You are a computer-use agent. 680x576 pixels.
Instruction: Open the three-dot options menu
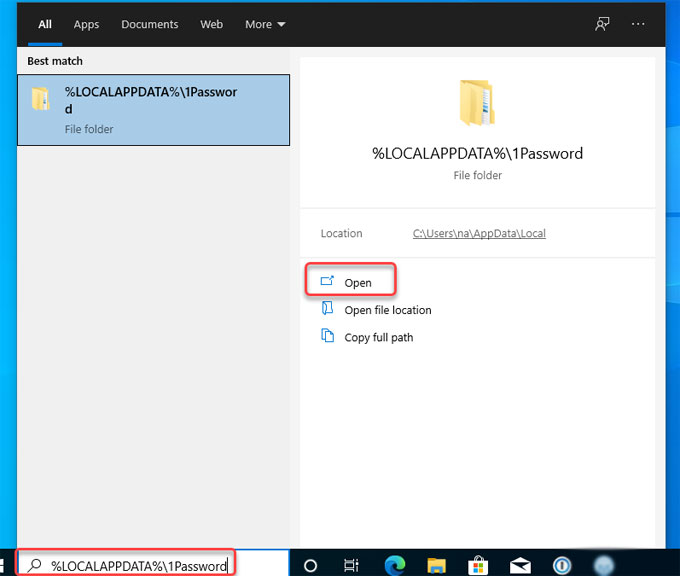tap(638, 24)
